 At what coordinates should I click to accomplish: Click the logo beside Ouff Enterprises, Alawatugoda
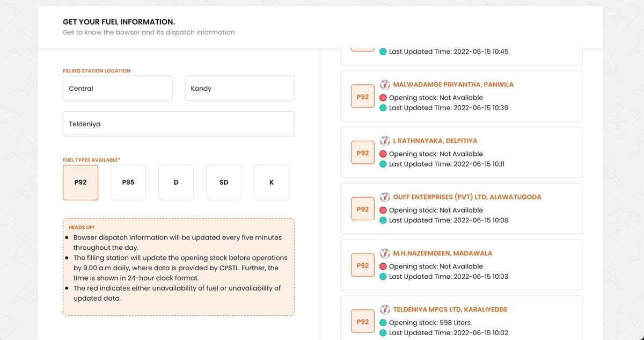(x=385, y=197)
